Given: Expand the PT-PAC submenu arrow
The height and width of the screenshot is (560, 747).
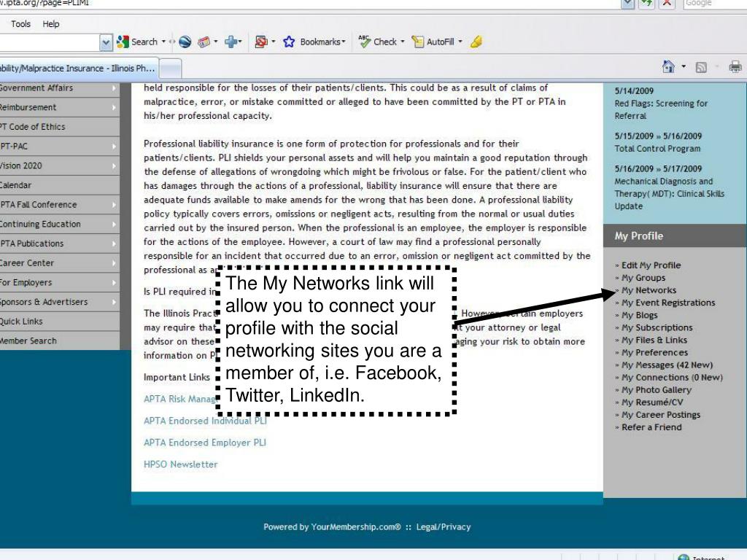Looking at the screenshot, I should point(114,146).
